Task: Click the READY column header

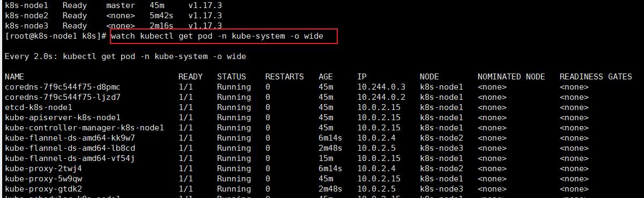Action: point(190,77)
